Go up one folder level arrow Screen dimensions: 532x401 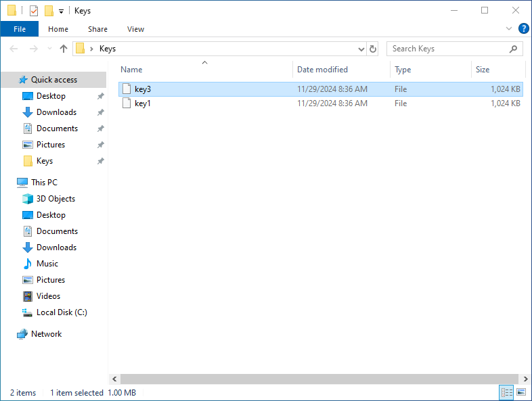(x=64, y=49)
